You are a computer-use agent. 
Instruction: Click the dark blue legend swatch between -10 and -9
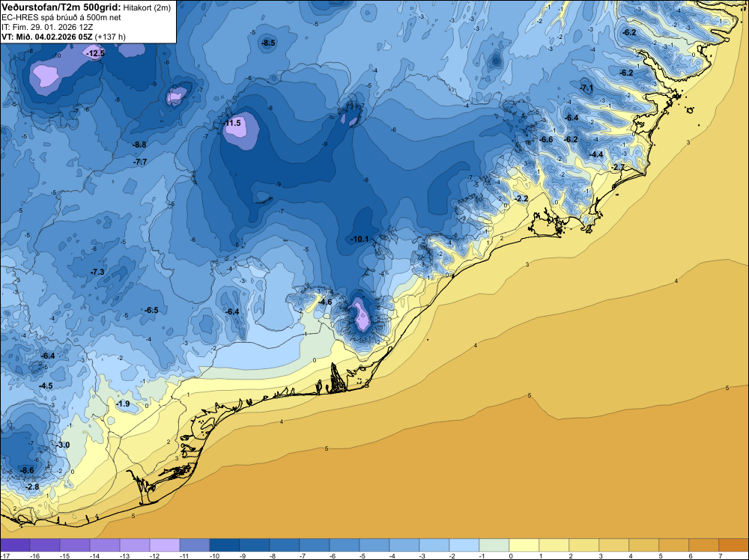225,545
